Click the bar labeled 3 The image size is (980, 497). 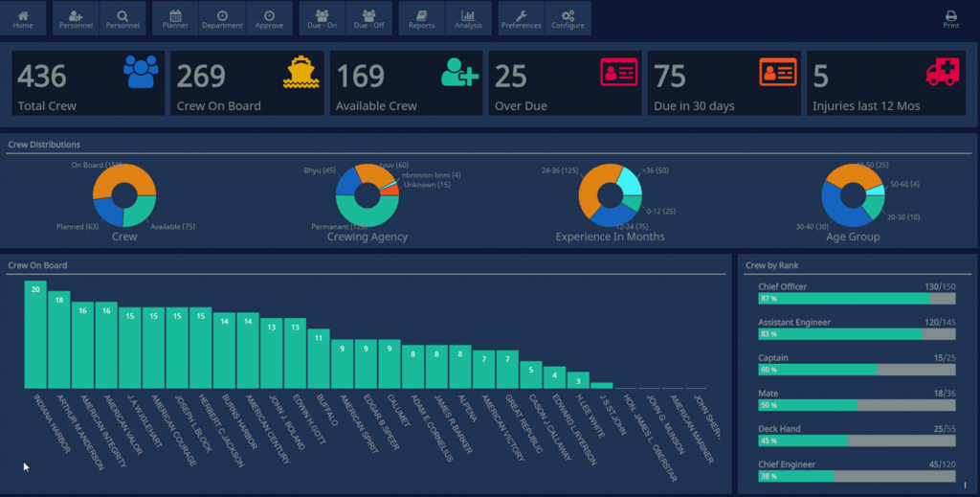(x=578, y=380)
